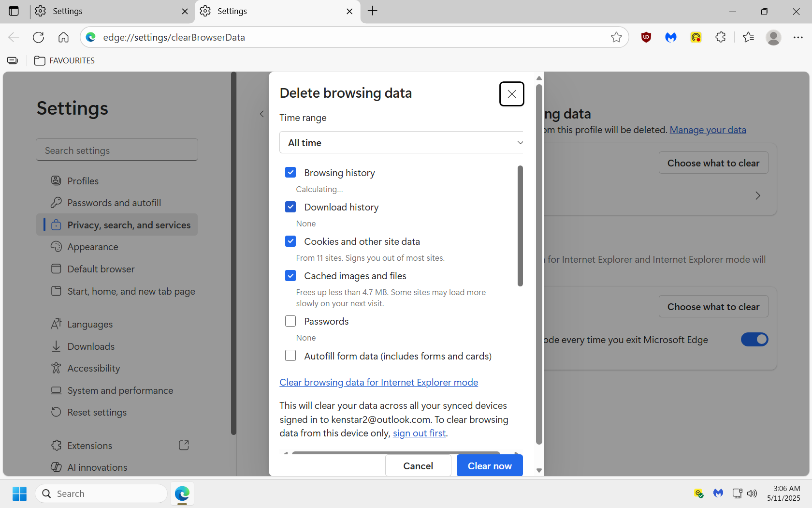Uncheck the Browsing history checkbox
The height and width of the screenshot is (508, 812).
tap(290, 173)
